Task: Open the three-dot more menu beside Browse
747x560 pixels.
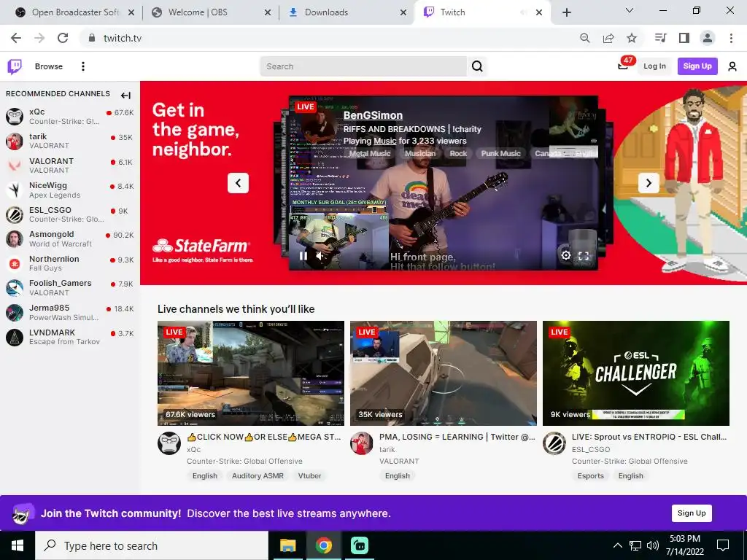Action: pyautogui.click(x=83, y=66)
